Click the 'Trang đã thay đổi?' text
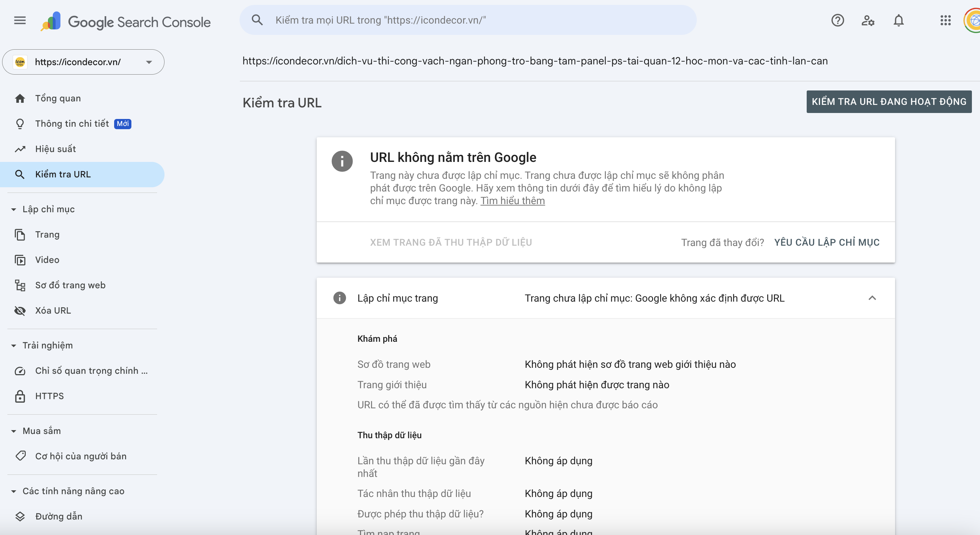Screen dimensions: 980x535 click(722, 243)
